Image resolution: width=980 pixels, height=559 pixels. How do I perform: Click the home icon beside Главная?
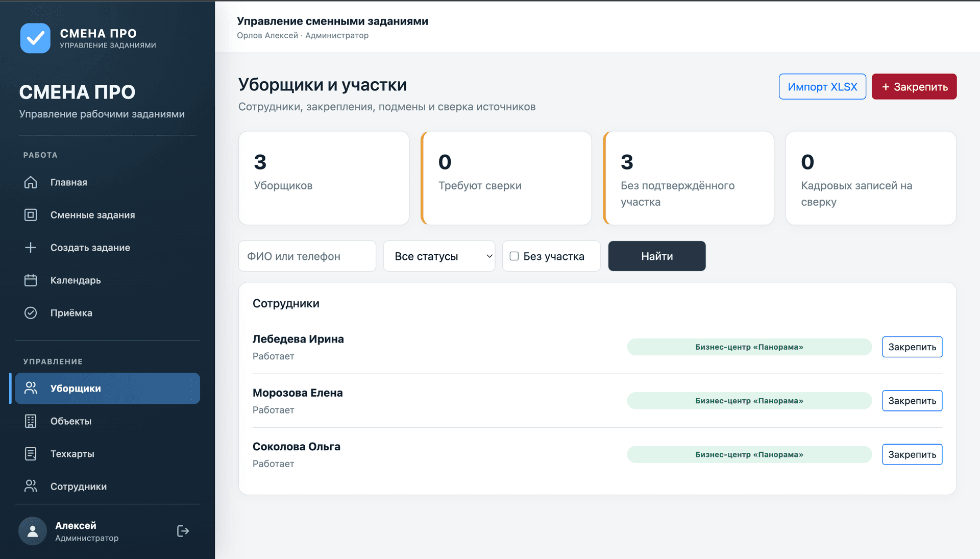31,182
